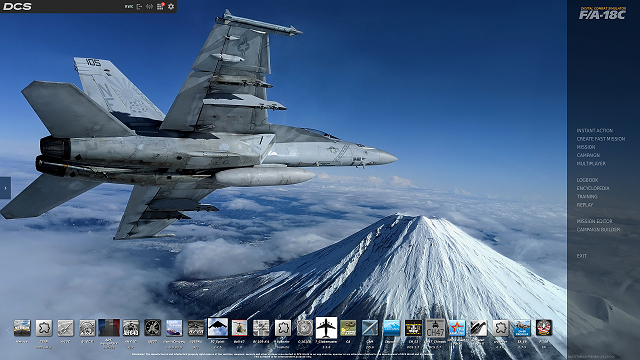Select puzzle-piece icon right of the Bf 109 module
The height and width of the screenshot is (360, 640).
coord(283,328)
